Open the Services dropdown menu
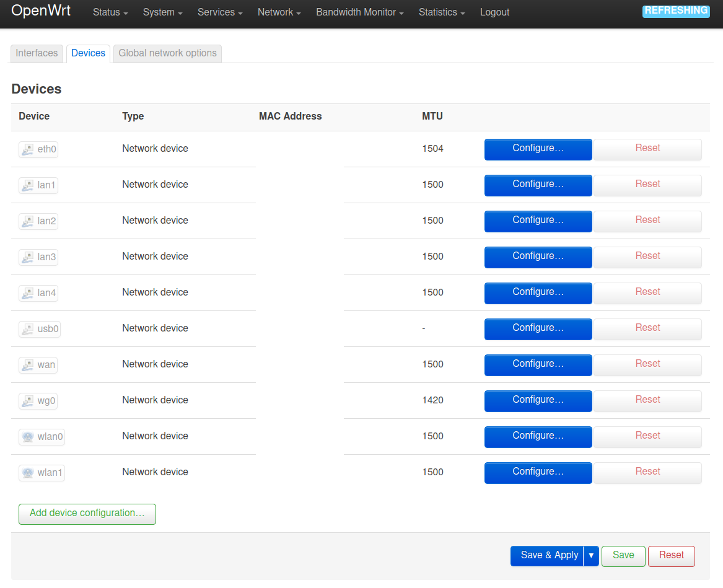This screenshot has height=588, width=723. 220,12
